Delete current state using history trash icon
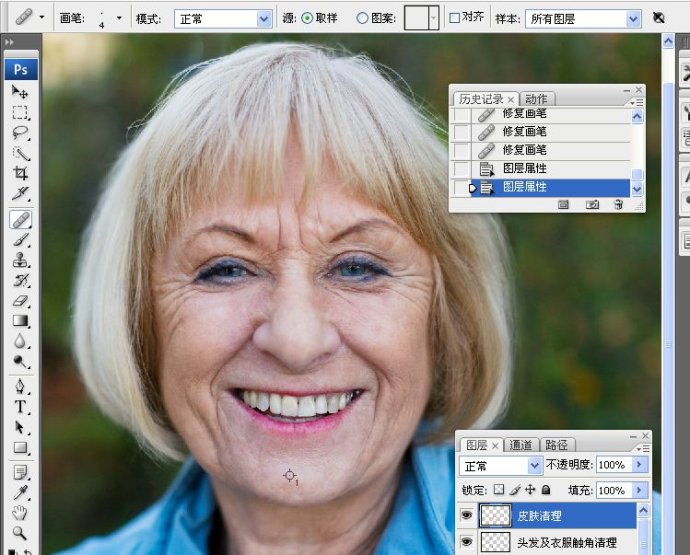 pyautogui.click(x=618, y=205)
